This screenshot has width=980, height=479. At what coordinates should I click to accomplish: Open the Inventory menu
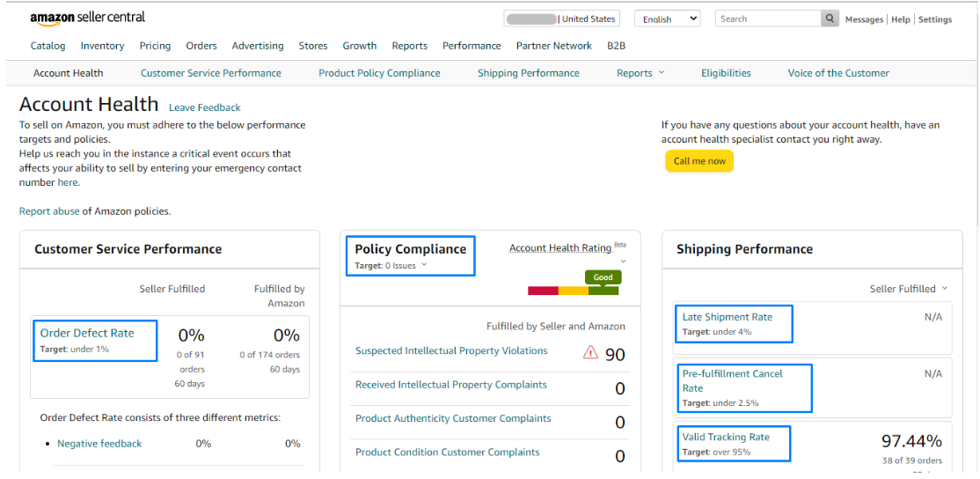click(102, 46)
